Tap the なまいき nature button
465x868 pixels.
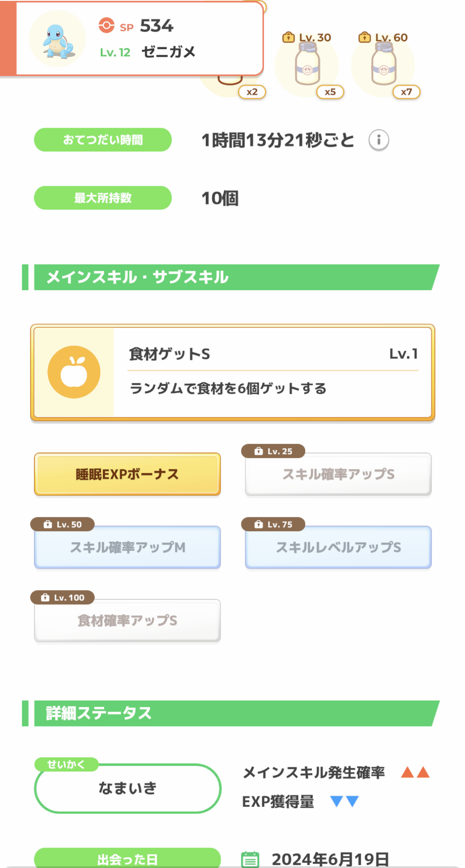point(127,788)
